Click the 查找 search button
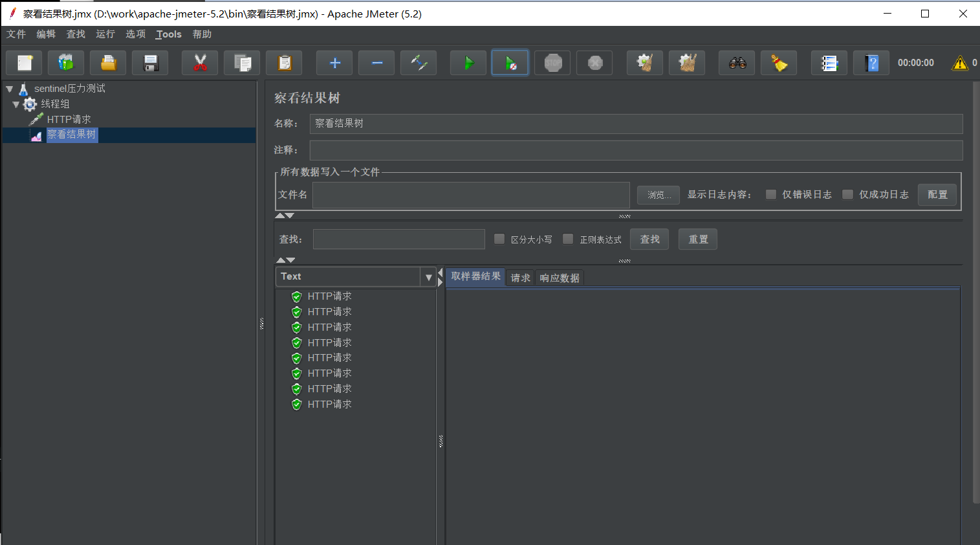The height and width of the screenshot is (545, 980). click(649, 239)
